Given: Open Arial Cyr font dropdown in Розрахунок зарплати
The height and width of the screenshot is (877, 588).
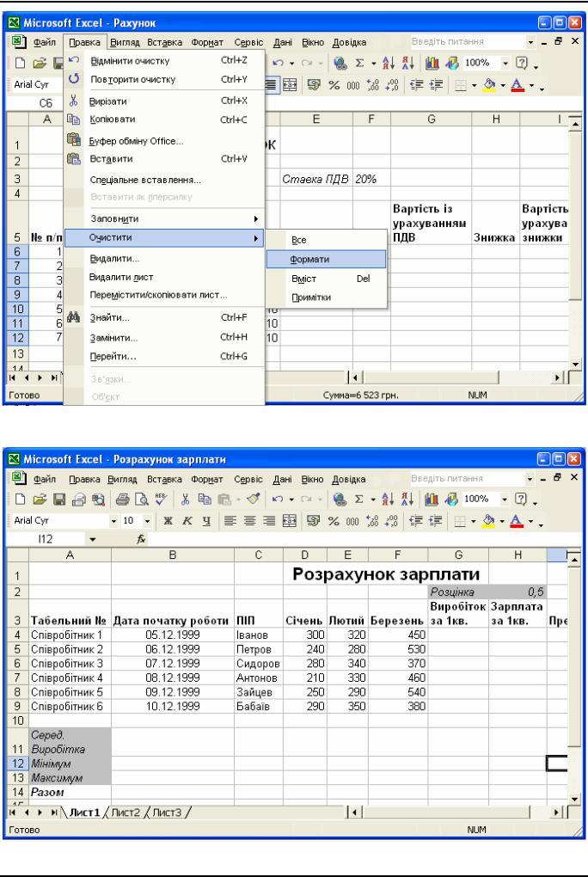Looking at the screenshot, I should point(113,521).
